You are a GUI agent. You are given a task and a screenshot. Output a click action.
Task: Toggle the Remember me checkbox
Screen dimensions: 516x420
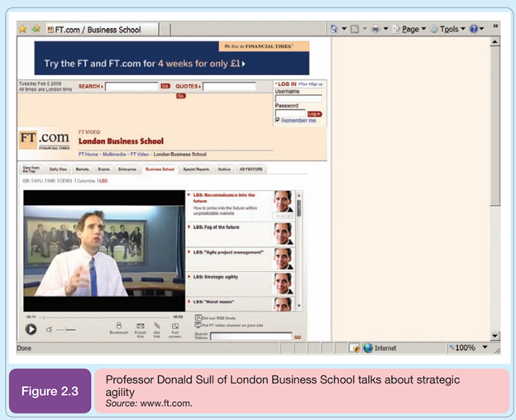tap(277, 120)
